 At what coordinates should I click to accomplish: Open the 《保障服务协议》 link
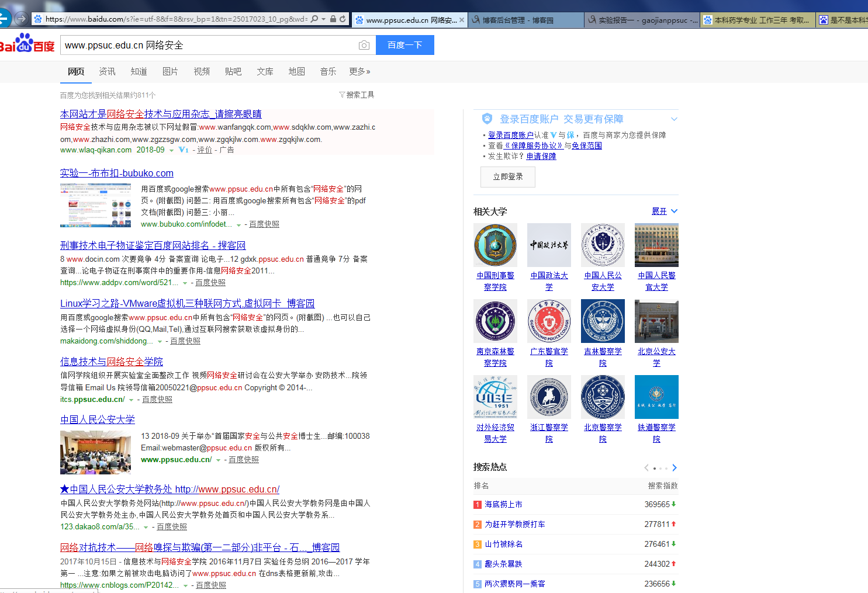(x=534, y=145)
